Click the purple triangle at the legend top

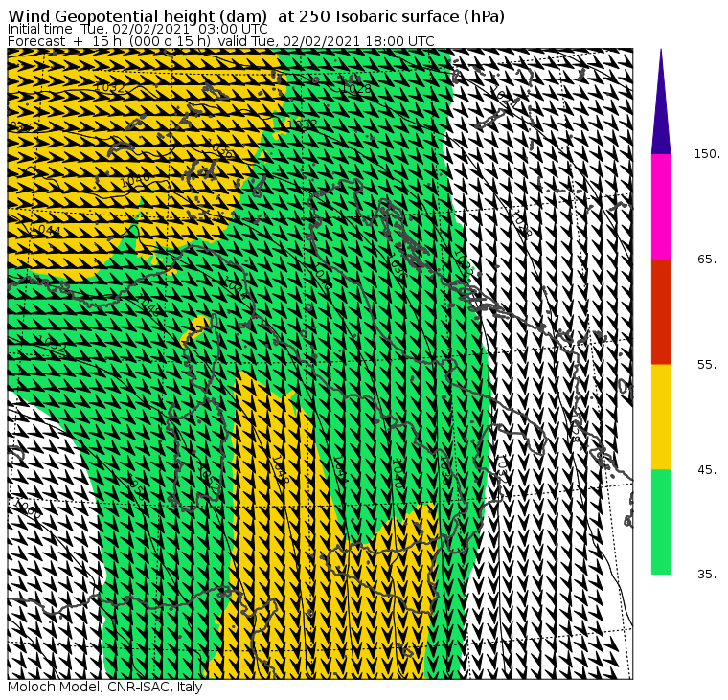[x=661, y=102]
